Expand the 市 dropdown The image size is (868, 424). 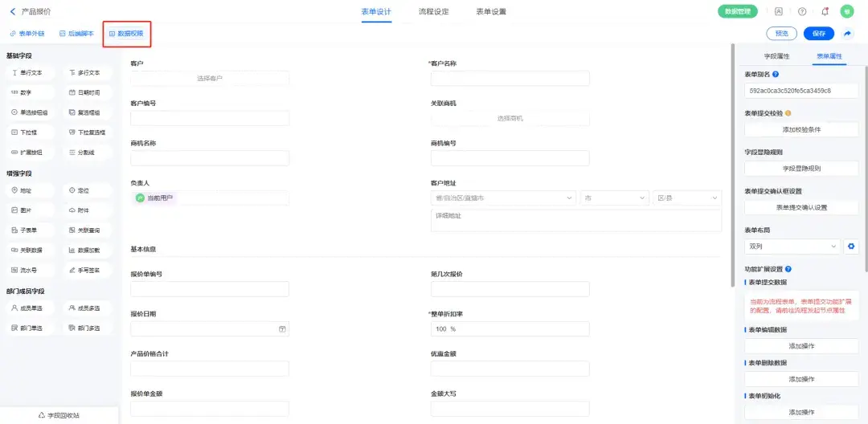pyautogui.click(x=615, y=198)
